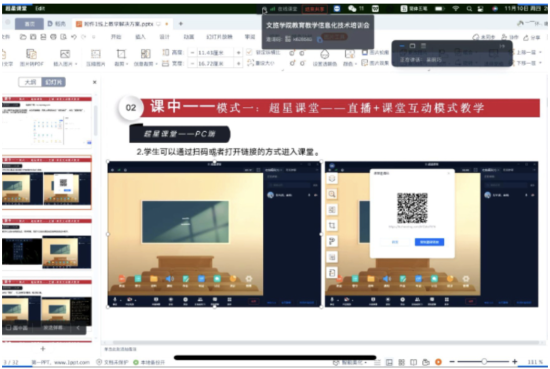Image resolution: width=550 pixels, height=369 pixels.
Task: Click the picture color icon
Action: [349, 54]
